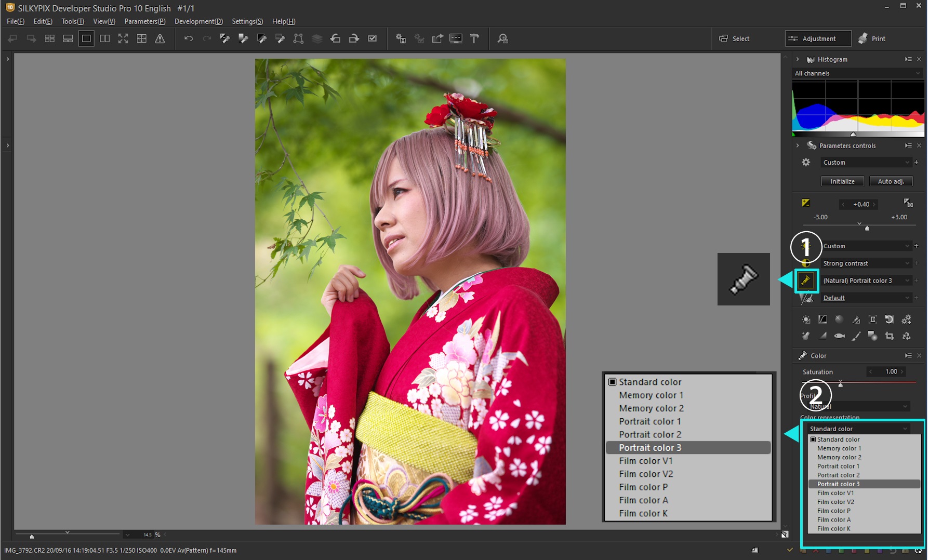This screenshot has width=929, height=560.
Task: Open the Edit menu
Action: pos(43,21)
